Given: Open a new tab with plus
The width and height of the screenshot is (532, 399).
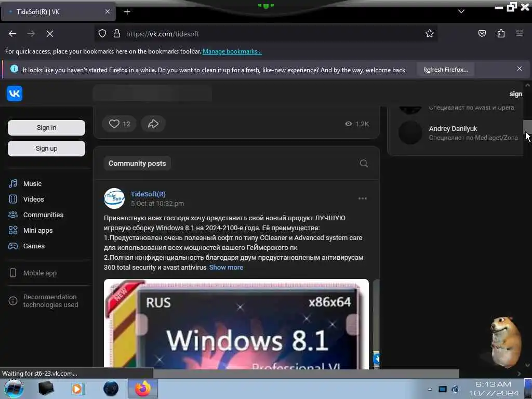Looking at the screenshot, I should click(x=127, y=12).
